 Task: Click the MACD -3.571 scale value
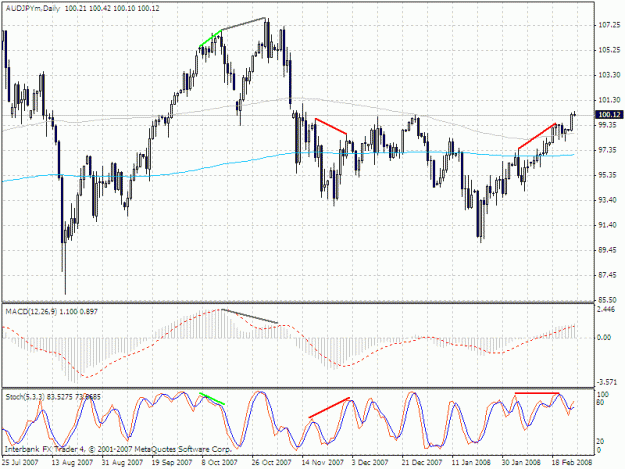(606, 382)
